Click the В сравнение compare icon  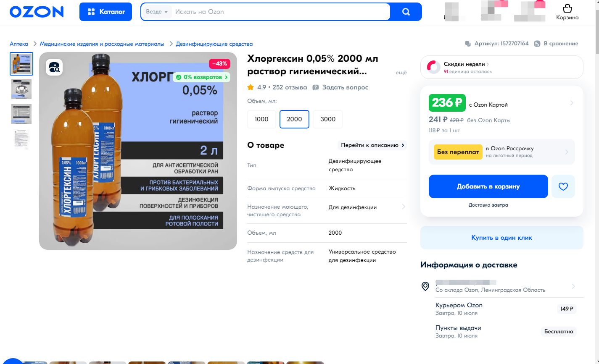coord(537,44)
